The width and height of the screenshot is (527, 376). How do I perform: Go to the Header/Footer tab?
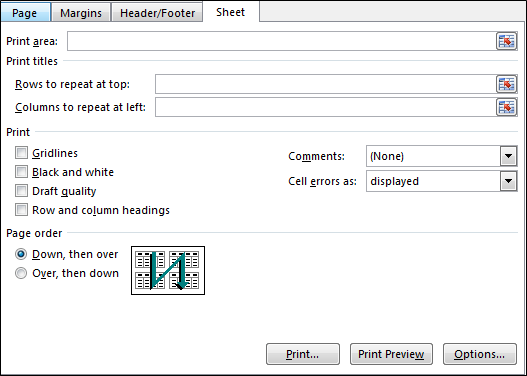tap(157, 13)
